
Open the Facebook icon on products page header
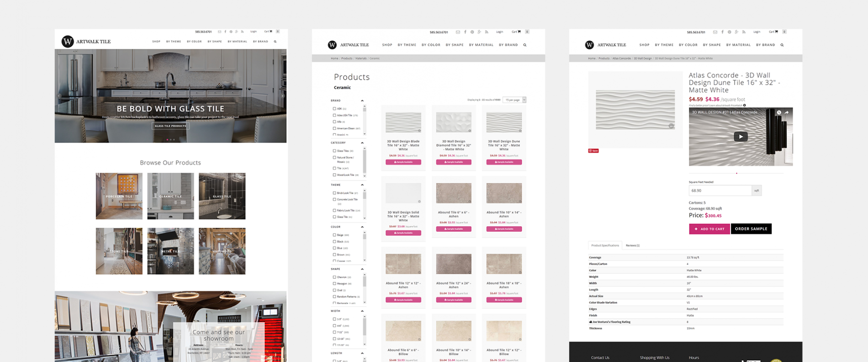pos(465,32)
